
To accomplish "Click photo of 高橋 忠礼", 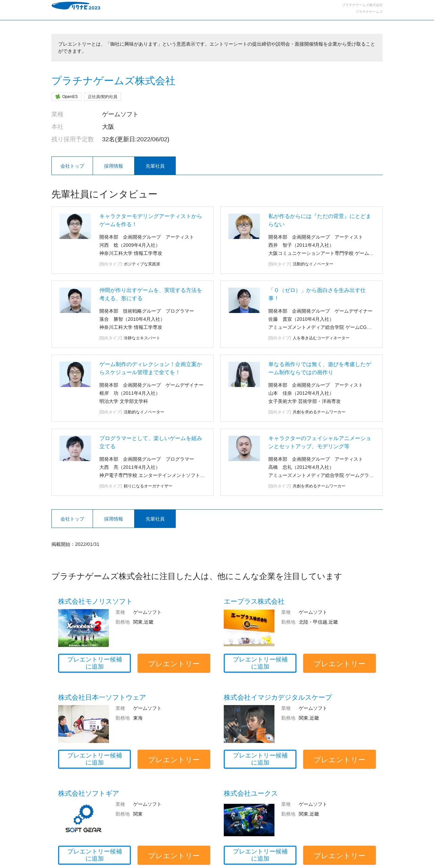I will (244, 448).
